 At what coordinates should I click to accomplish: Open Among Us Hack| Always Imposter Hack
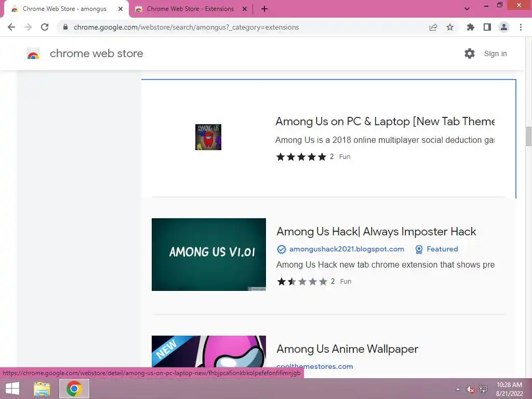376,231
